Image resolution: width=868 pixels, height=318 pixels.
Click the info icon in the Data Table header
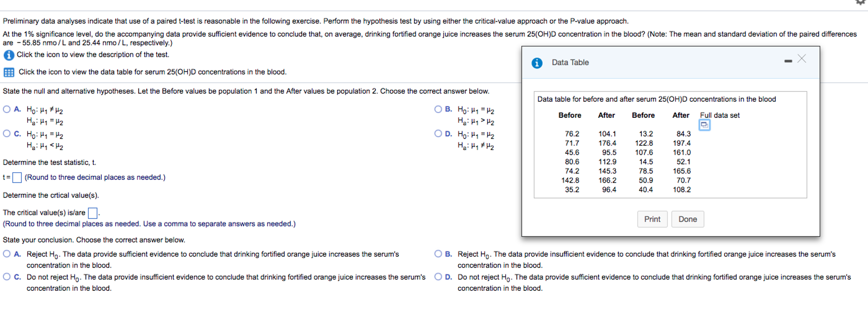click(x=537, y=62)
